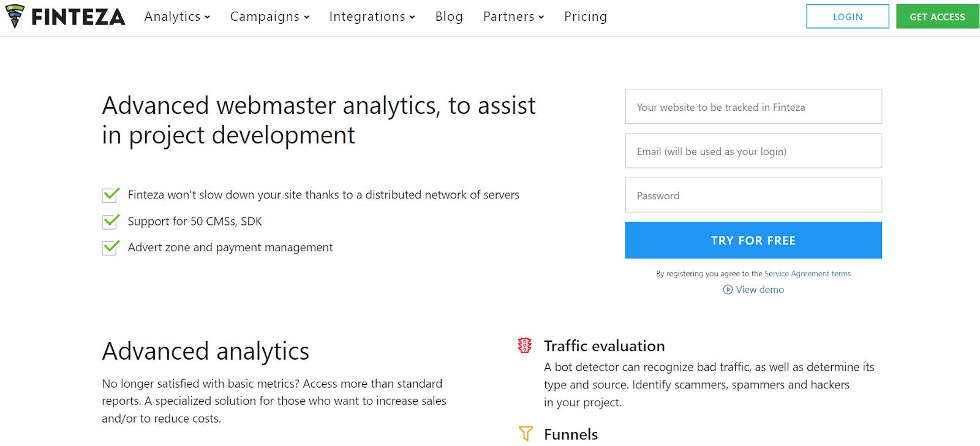The width and height of the screenshot is (980, 446).
Task: Open the Service Agreement terms link
Action: (x=807, y=274)
